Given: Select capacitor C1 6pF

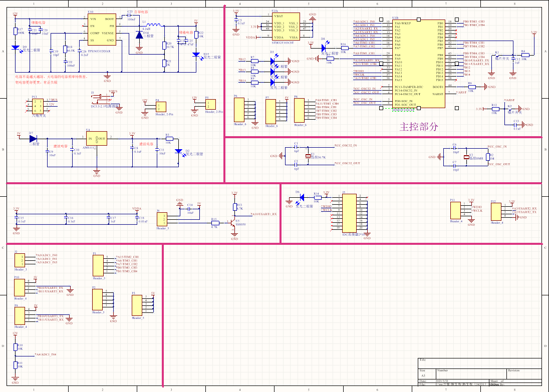Looking at the screenshot, I should coord(296,147).
